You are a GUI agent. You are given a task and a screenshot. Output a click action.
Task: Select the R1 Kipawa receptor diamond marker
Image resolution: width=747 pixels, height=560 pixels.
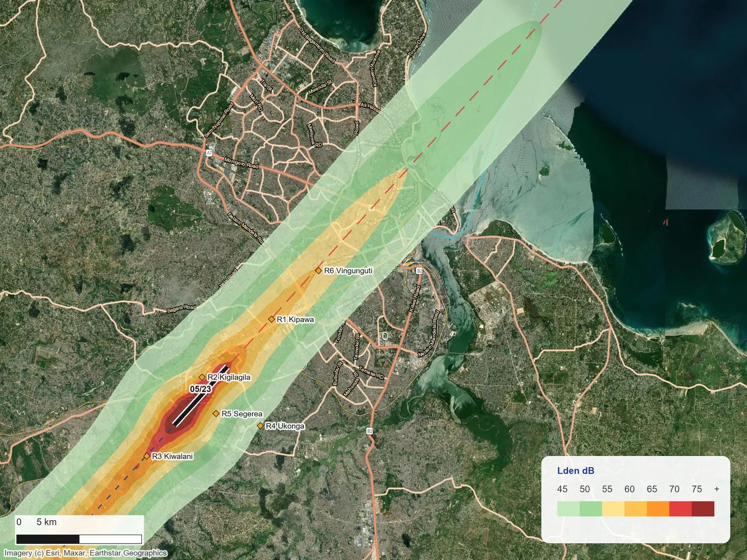point(271,319)
